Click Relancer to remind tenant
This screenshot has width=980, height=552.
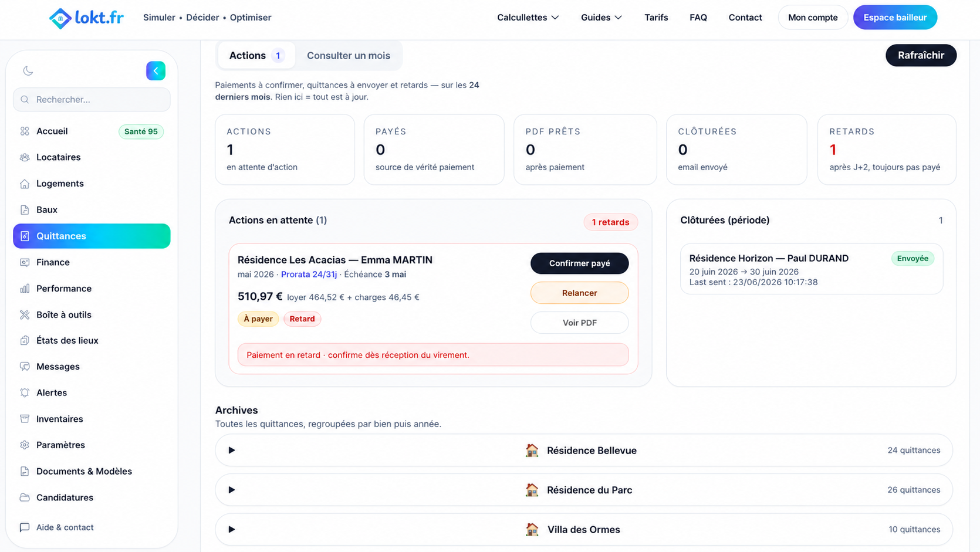tap(579, 293)
